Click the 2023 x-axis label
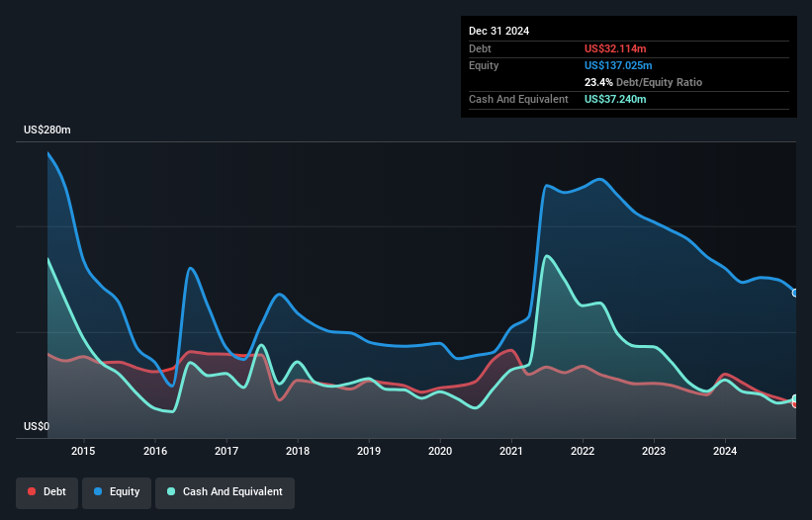 coord(654,451)
